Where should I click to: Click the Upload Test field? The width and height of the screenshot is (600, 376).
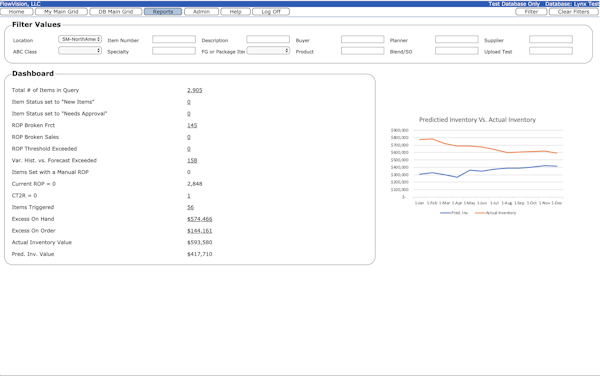pos(551,50)
